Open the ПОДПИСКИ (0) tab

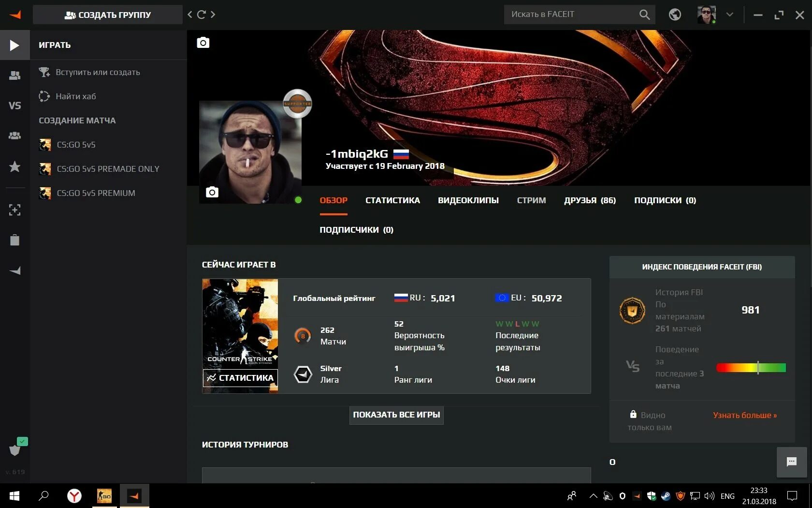(x=665, y=200)
